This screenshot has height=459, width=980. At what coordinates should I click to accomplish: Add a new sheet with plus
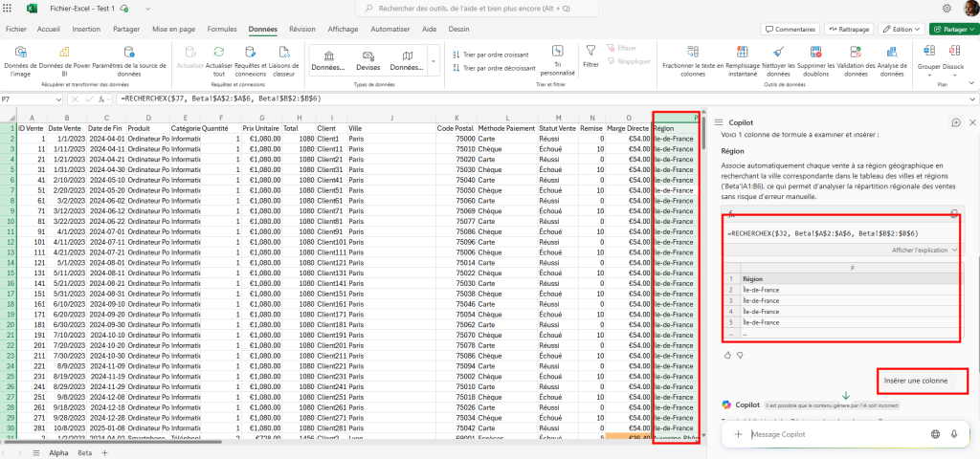pyautogui.click(x=104, y=452)
